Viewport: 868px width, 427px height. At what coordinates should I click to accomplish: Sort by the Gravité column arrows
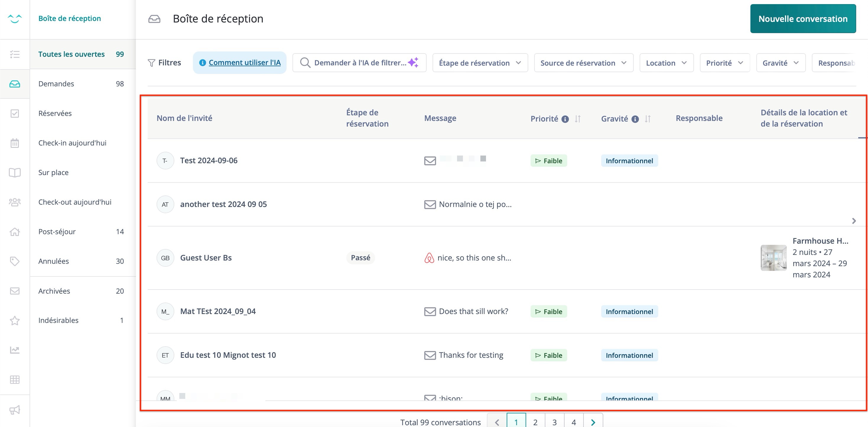click(647, 119)
